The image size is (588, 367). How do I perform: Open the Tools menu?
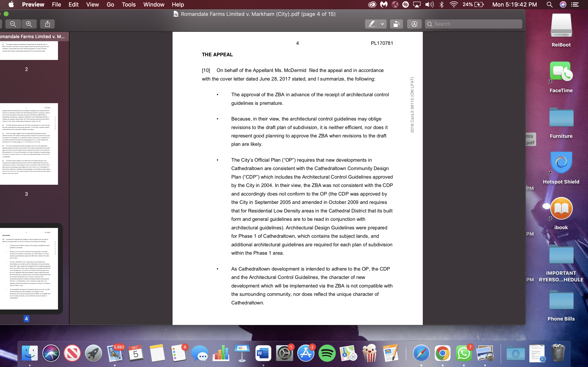point(129,4)
